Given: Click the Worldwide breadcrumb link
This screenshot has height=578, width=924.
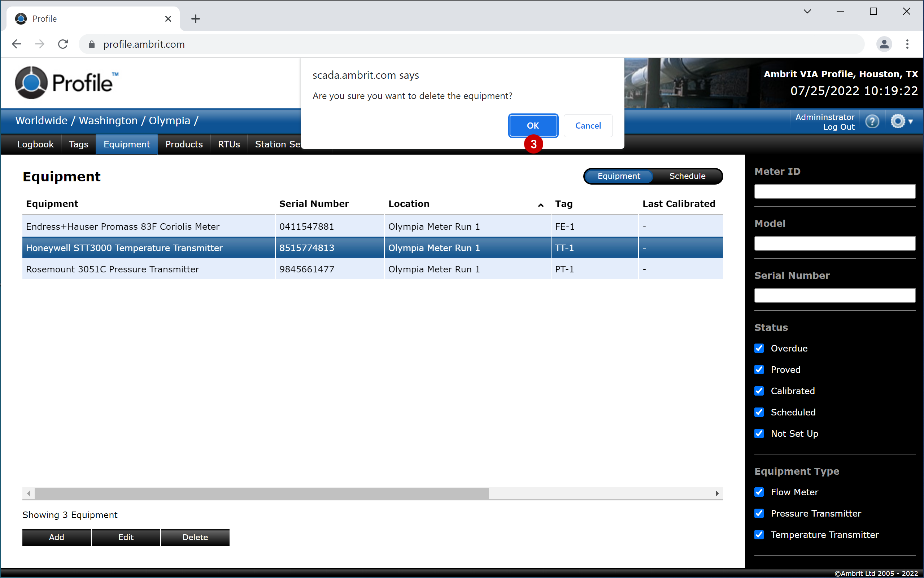Looking at the screenshot, I should tap(41, 120).
